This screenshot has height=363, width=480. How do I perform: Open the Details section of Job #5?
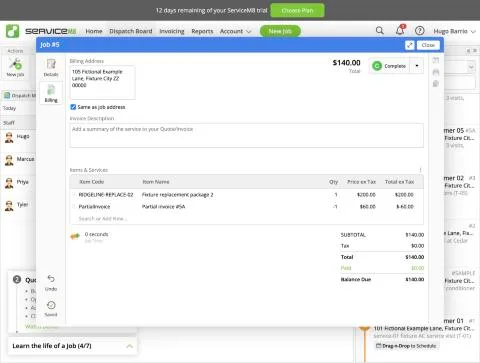click(51, 68)
